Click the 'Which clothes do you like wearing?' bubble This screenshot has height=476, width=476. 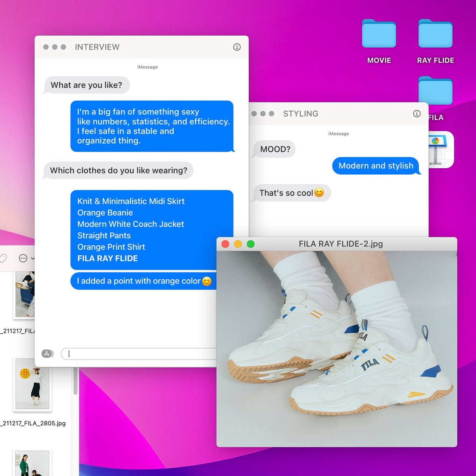click(118, 170)
